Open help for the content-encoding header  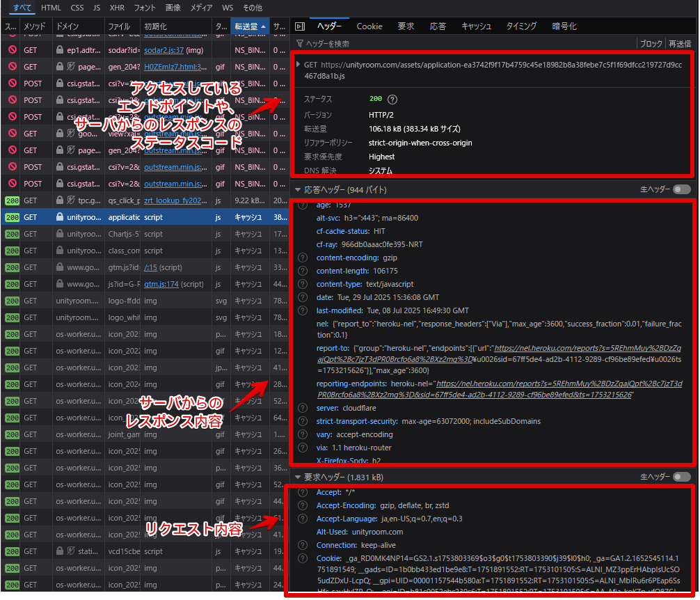click(303, 258)
